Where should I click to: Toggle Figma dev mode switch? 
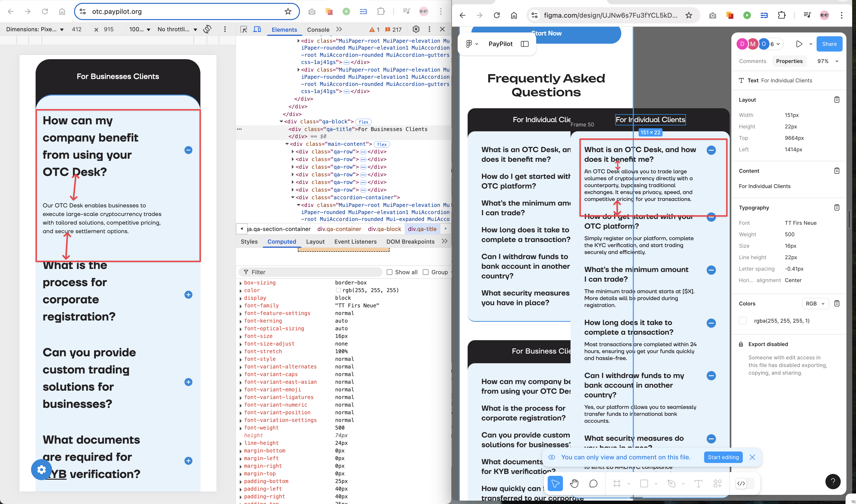click(x=744, y=483)
